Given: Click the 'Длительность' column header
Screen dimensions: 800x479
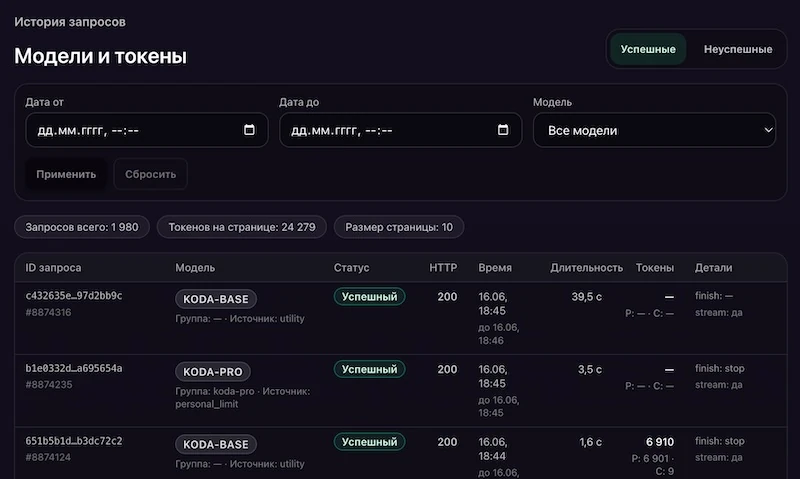Looking at the screenshot, I should (586, 267).
